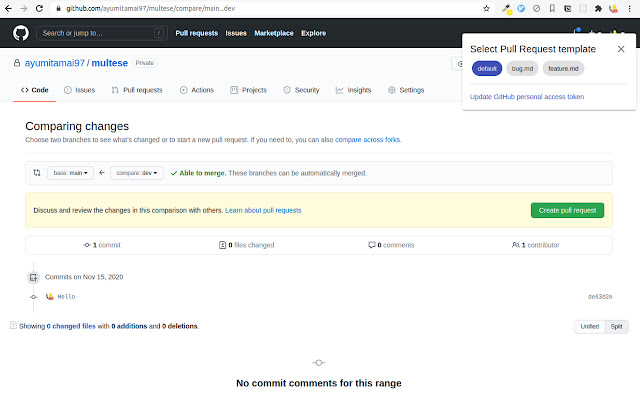Click Pull requests in top navigation bar
640x400 pixels.
197,33
